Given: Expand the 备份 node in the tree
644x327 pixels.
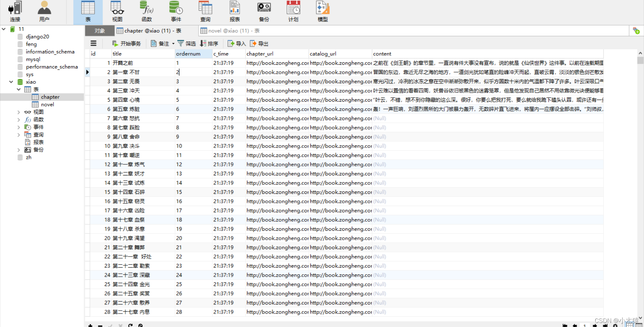Looking at the screenshot, I should coord(19,150).
